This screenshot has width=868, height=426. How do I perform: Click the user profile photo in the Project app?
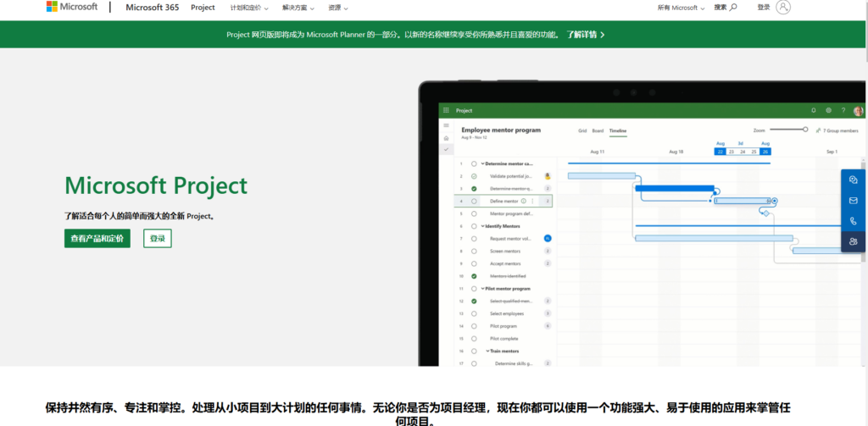click(858, 111)
